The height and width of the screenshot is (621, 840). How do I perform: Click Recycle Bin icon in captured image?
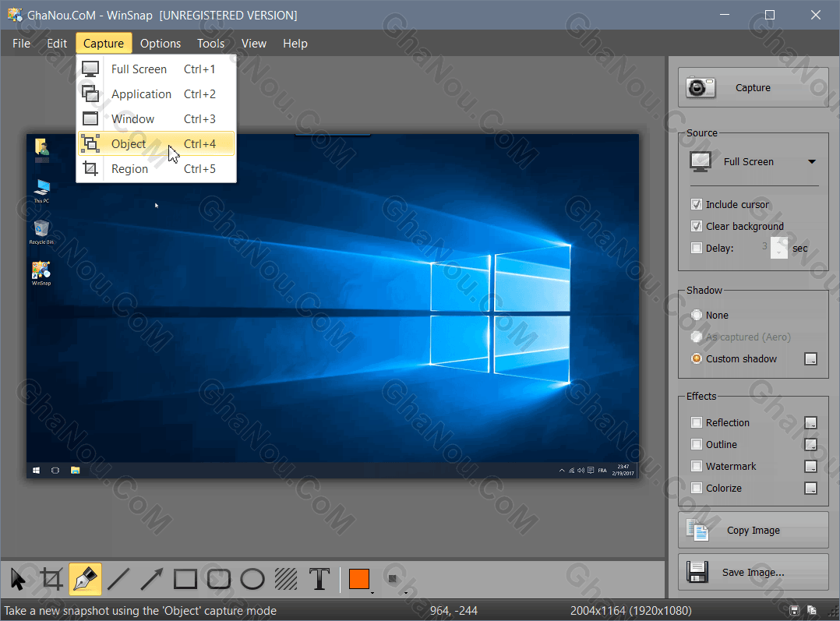41,231
